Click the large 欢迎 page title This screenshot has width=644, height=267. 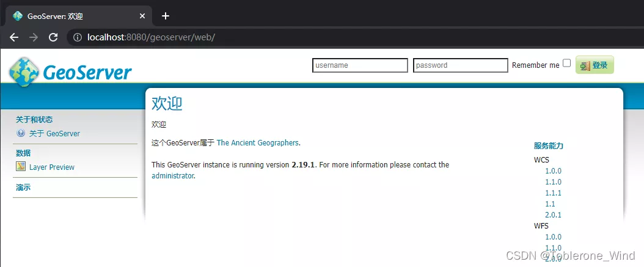point(167,103)
